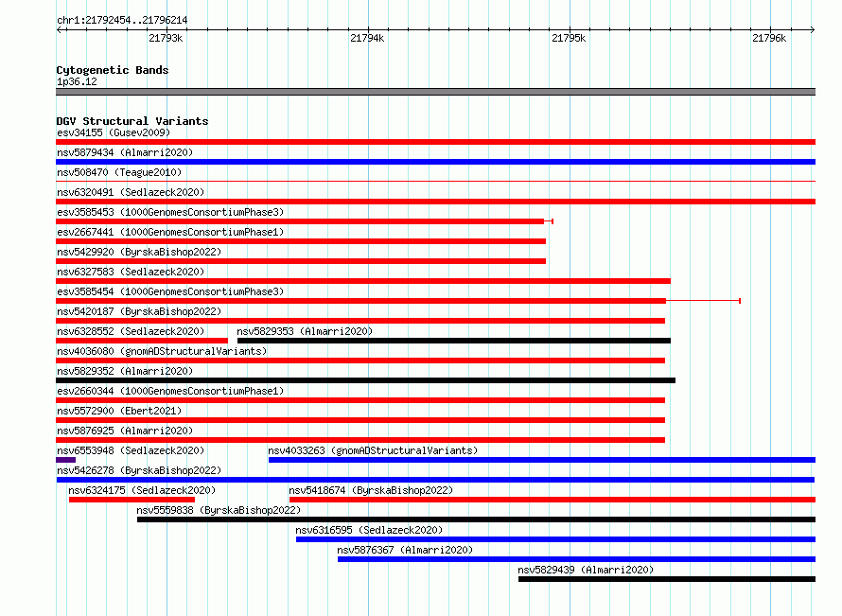Select nsv5426278 (ByrskaBishop2022) label

click(x=139, y=470)
